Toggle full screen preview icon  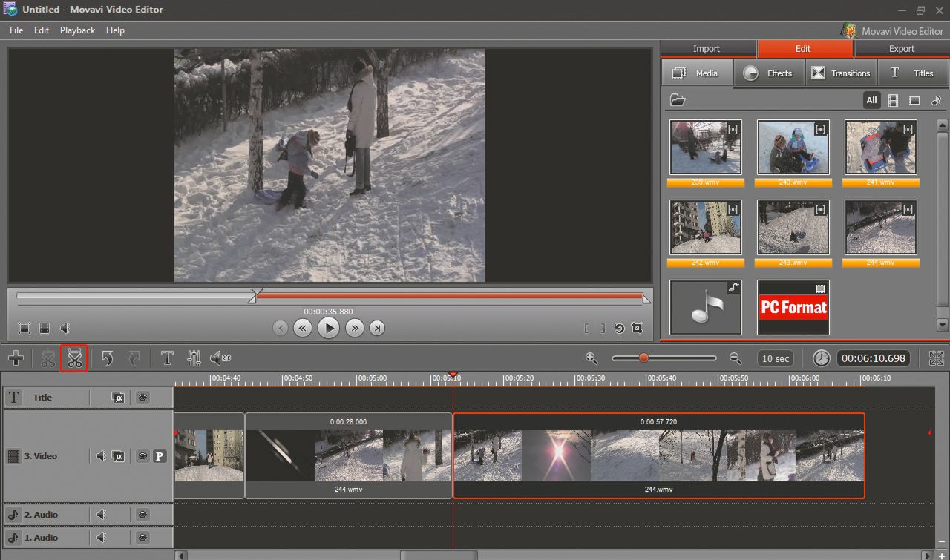(x=24, y=328)
